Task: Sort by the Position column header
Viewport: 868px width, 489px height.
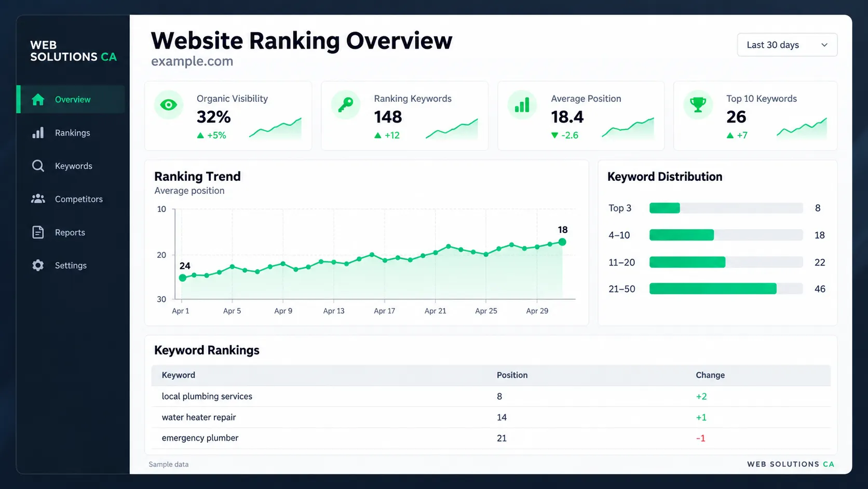Action: (512, 375)
